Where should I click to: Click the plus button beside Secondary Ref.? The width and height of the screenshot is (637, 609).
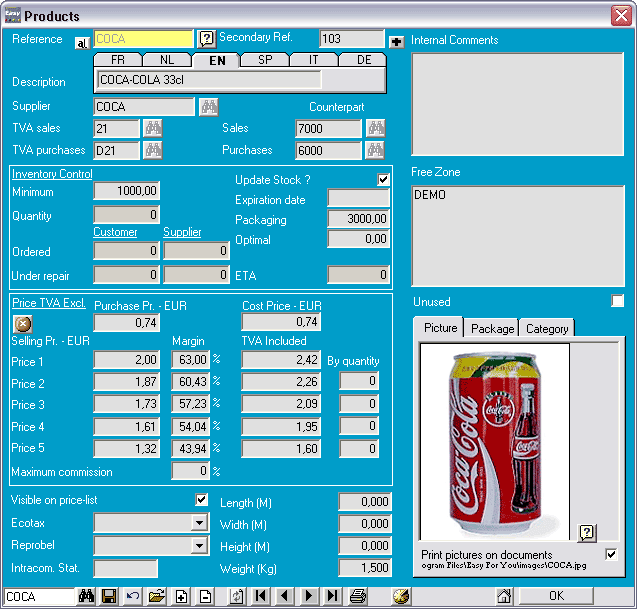pyautogui.click(x=396, y=41)
